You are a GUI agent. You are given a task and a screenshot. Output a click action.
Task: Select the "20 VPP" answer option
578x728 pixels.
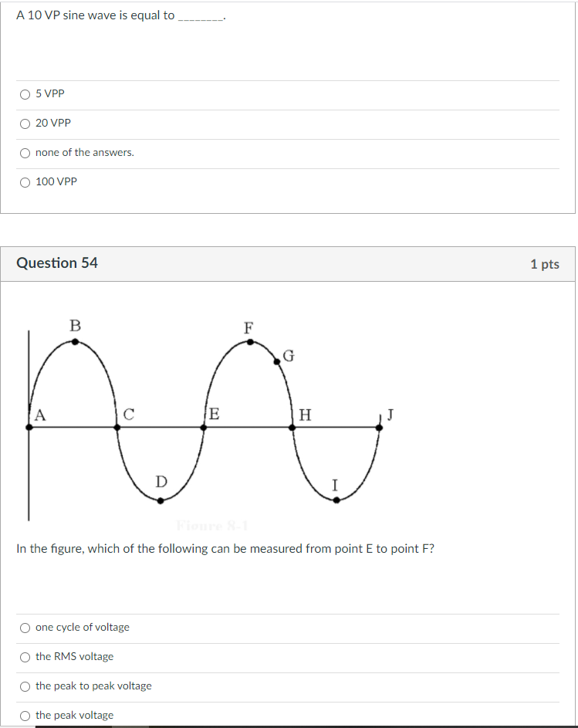coord(25,123)
